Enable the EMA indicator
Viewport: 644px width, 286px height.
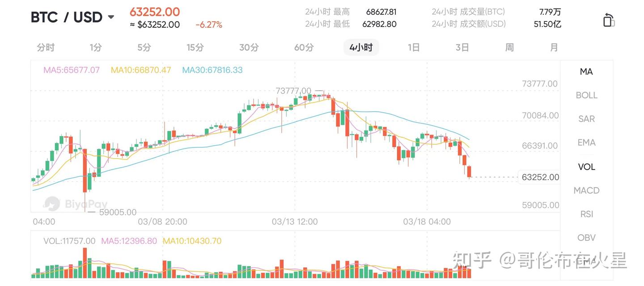point(586,142)
